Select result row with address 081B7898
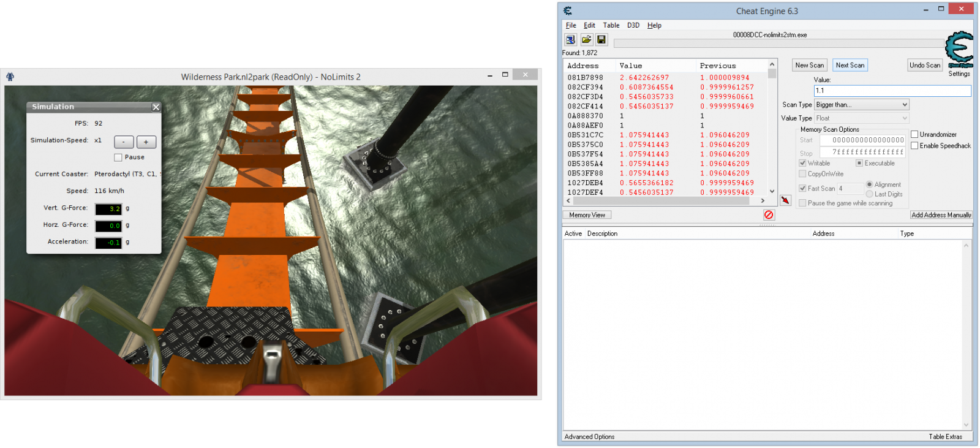 [665, 78]
